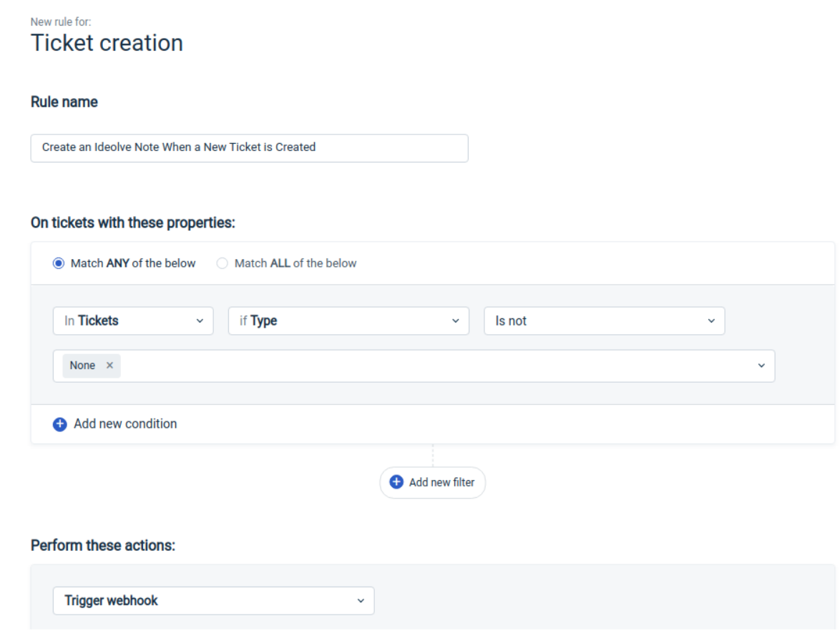Screen dimensions: 840x631
Task: Click the None tag chip
Action: [x=82, y=366]
